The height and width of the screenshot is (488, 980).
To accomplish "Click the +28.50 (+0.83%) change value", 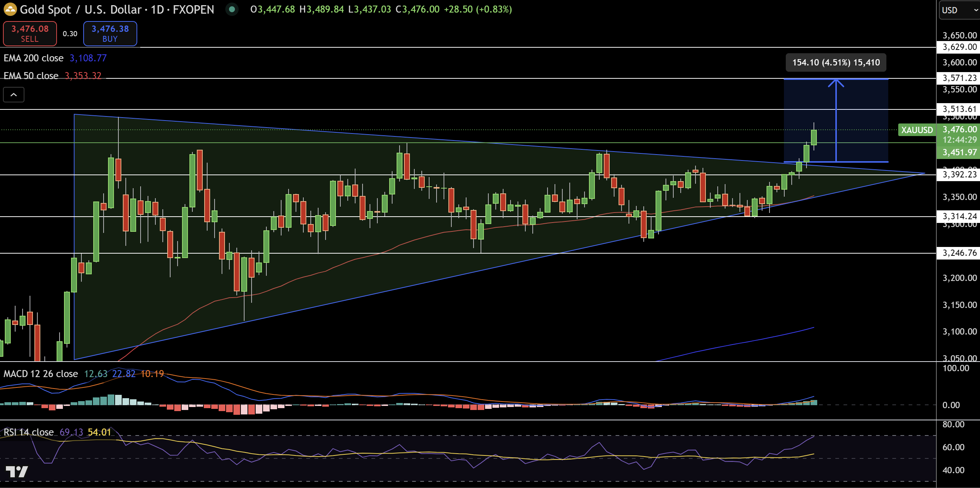I will tap(478, 9).
